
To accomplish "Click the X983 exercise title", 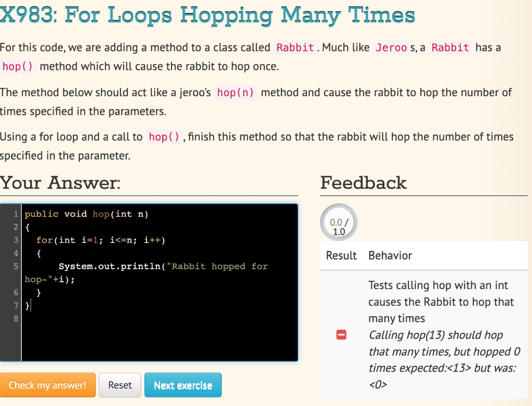I will (x=207, y=16).
